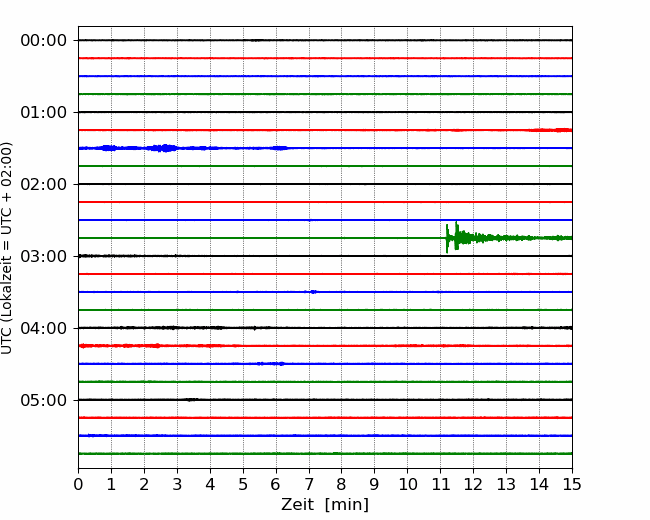Select the black bump on the 05:00 trace

[191, 400]
